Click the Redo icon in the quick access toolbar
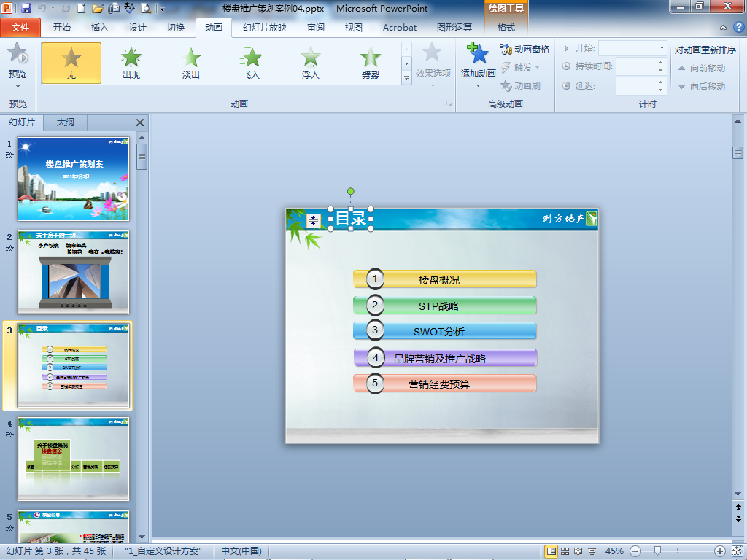This screenshot has height=560, width=747. coord(66,8)
